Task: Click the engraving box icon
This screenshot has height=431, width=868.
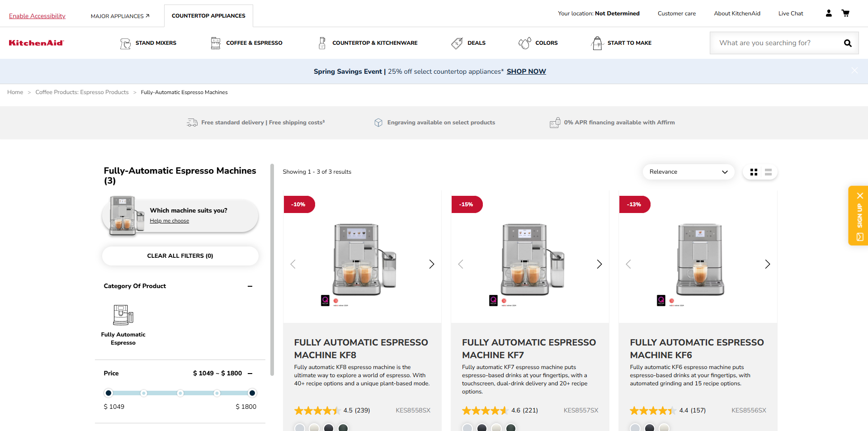Action: pyautogui.click(x=378, y=123)
